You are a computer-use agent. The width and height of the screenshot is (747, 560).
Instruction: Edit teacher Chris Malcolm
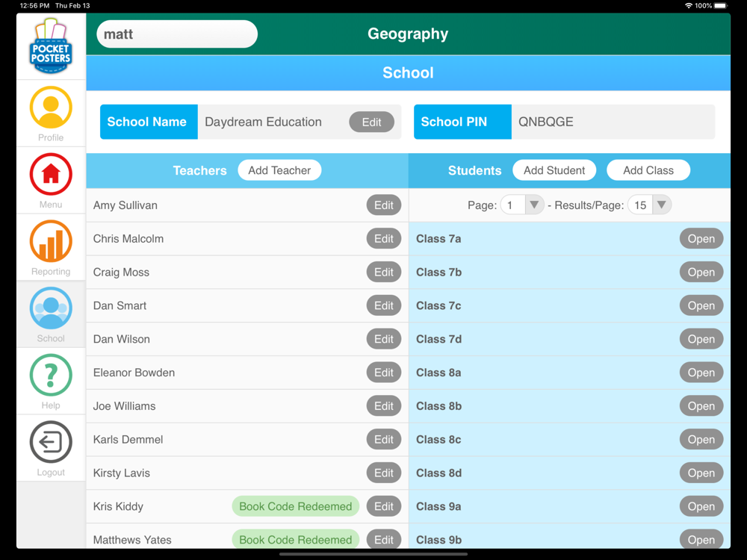pyautogui.click(x=383, y=239)
